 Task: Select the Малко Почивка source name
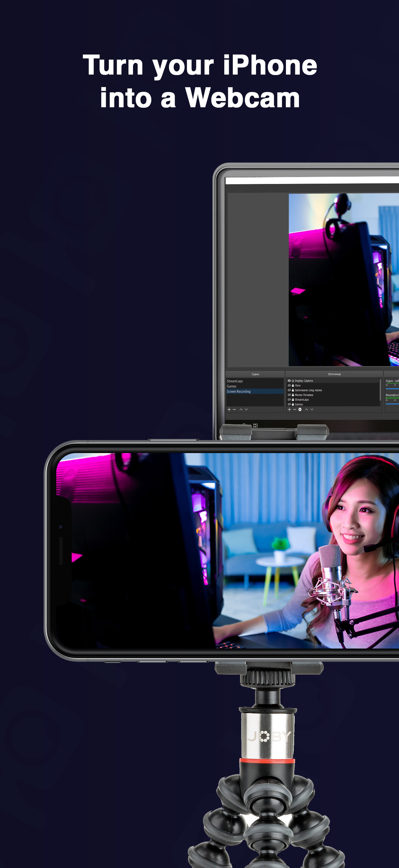pos(304,395)
